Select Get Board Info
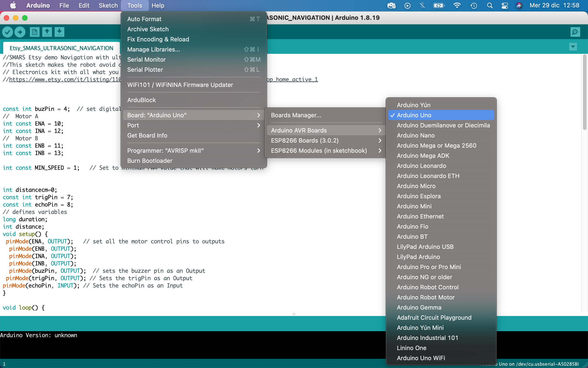Screen dimensions: 588x368 [194, 135]
